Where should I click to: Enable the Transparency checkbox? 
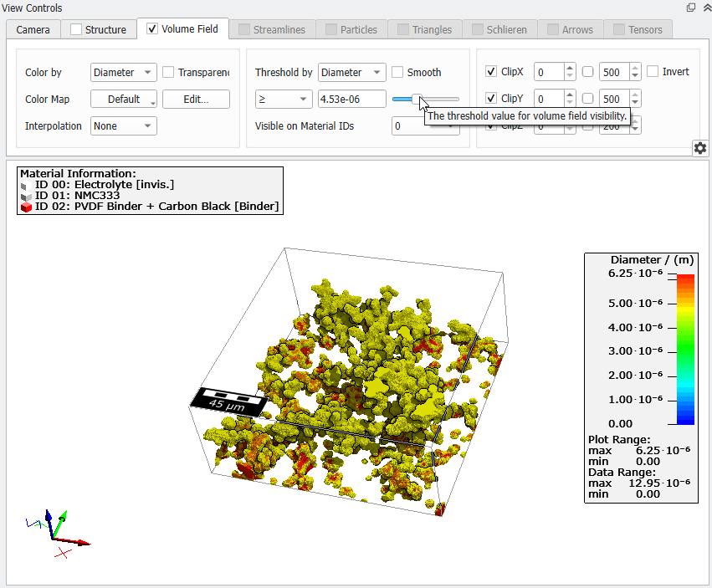tap(168, 72)
